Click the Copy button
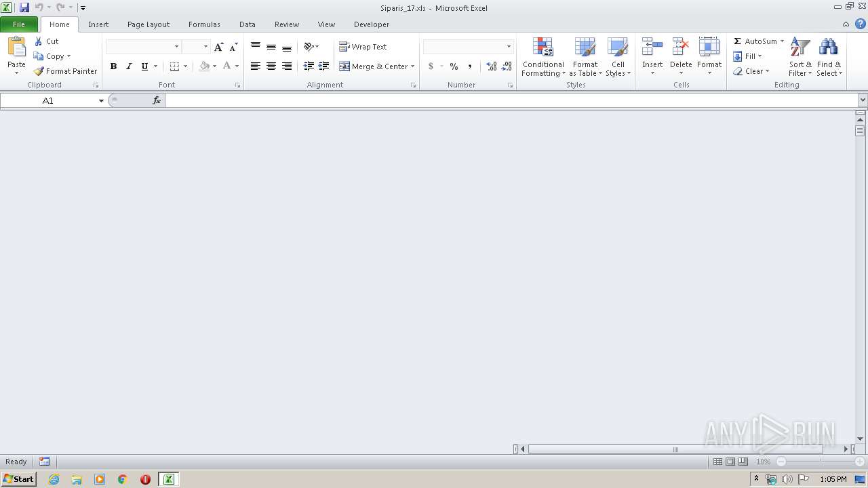Image resolution: width=868 pixels, height=488 pixels. tap(49, 56)
